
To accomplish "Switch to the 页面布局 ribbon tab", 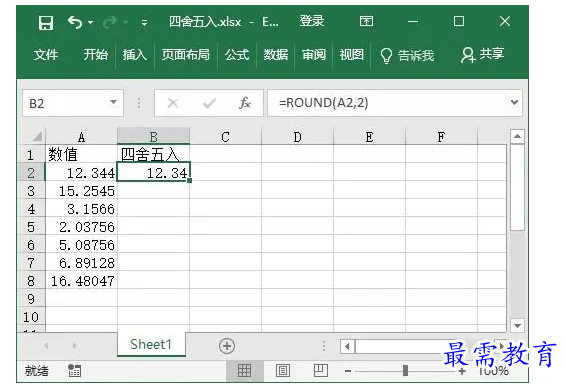I will pos(186,55).
